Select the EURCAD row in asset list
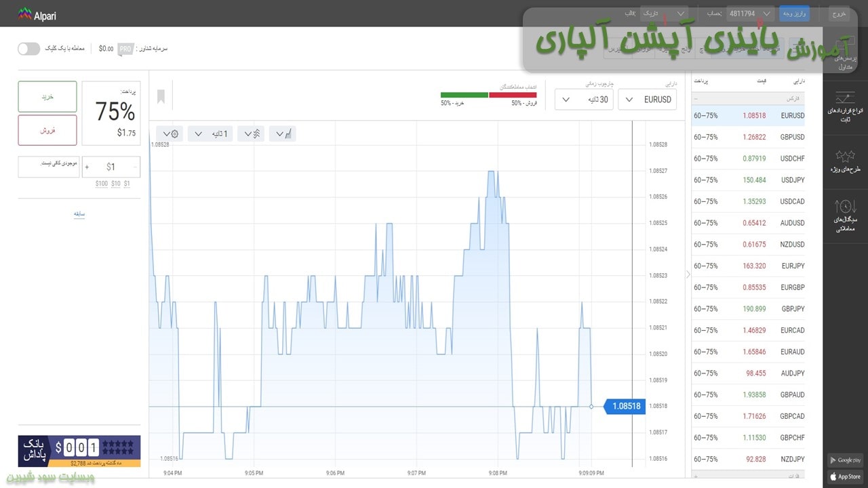The width and height of the screenshot is (868, 488). tap(749, 330)
